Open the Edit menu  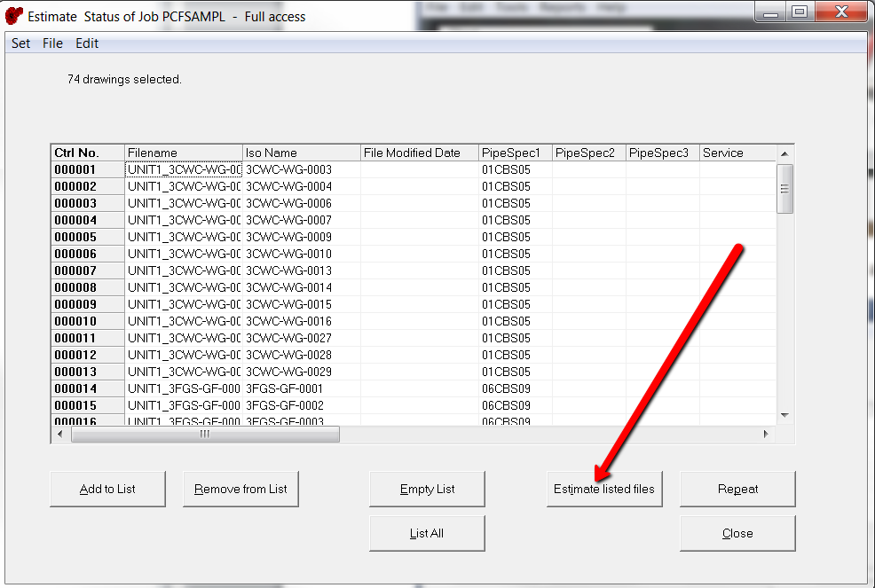[85, 43]
